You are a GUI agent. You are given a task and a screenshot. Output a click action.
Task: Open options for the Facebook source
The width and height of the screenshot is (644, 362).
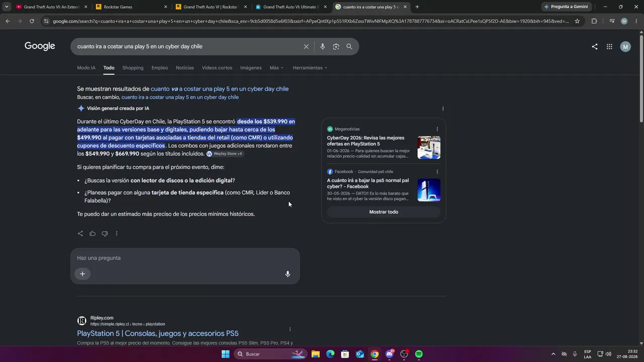(x=437, y=172)
